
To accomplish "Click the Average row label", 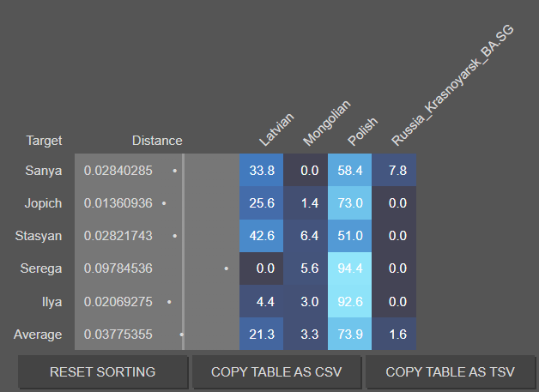I will [x=38, y=334].
